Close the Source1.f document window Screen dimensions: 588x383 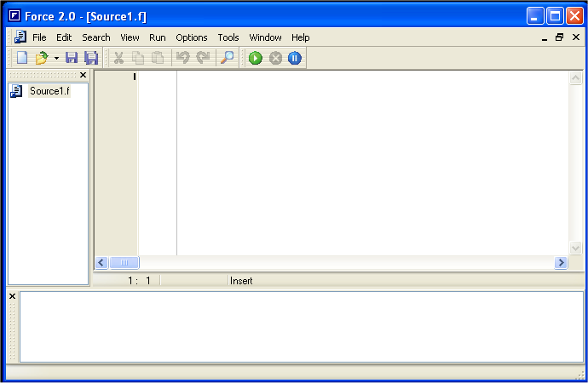(576, 37)
